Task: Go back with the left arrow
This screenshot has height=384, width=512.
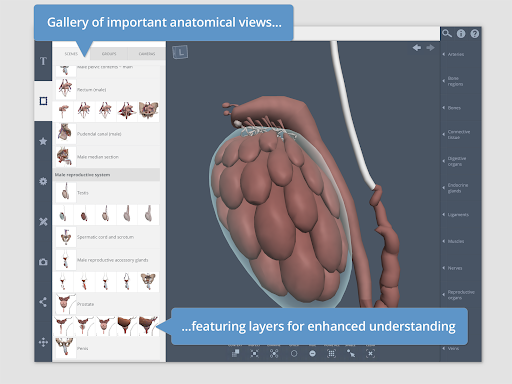Action: pos(417,48)
